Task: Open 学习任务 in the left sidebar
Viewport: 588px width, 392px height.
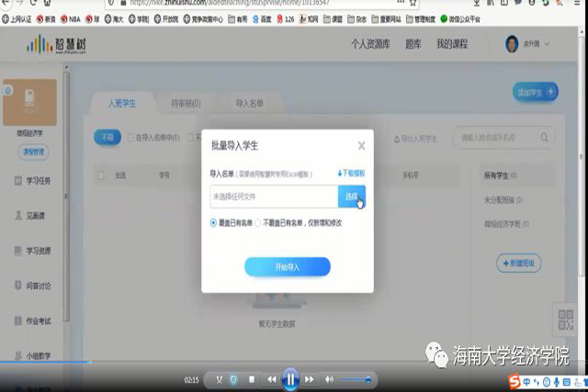Action: click(39, 181)
